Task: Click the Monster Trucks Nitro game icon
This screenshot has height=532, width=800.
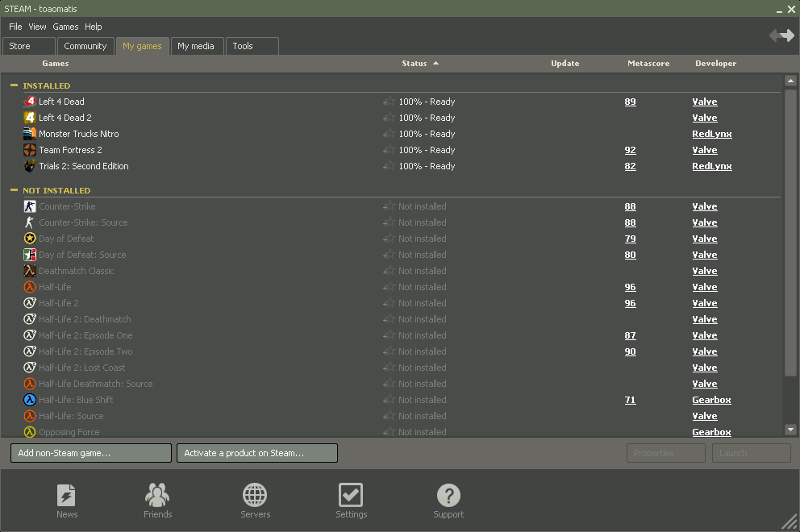Action: click(x=30, y=134)
